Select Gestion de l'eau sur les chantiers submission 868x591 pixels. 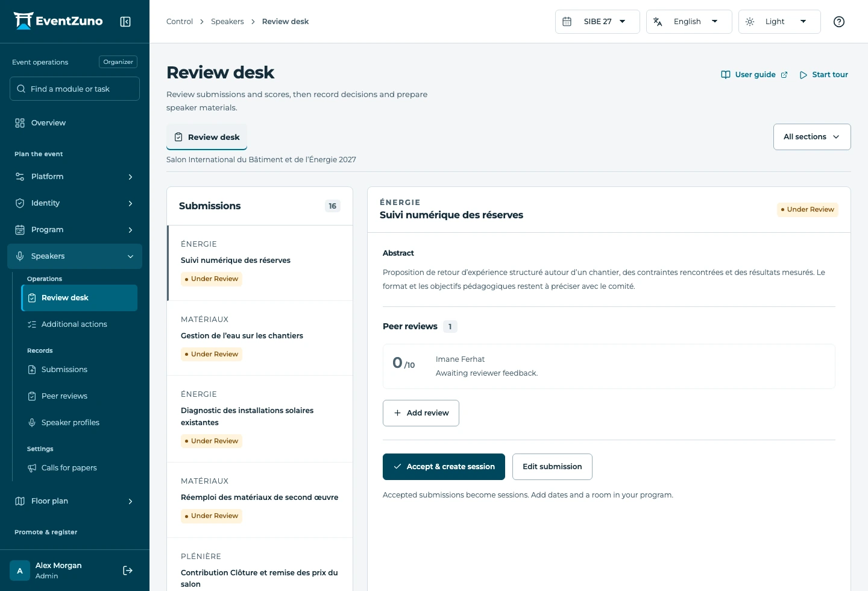pos(260,338)
